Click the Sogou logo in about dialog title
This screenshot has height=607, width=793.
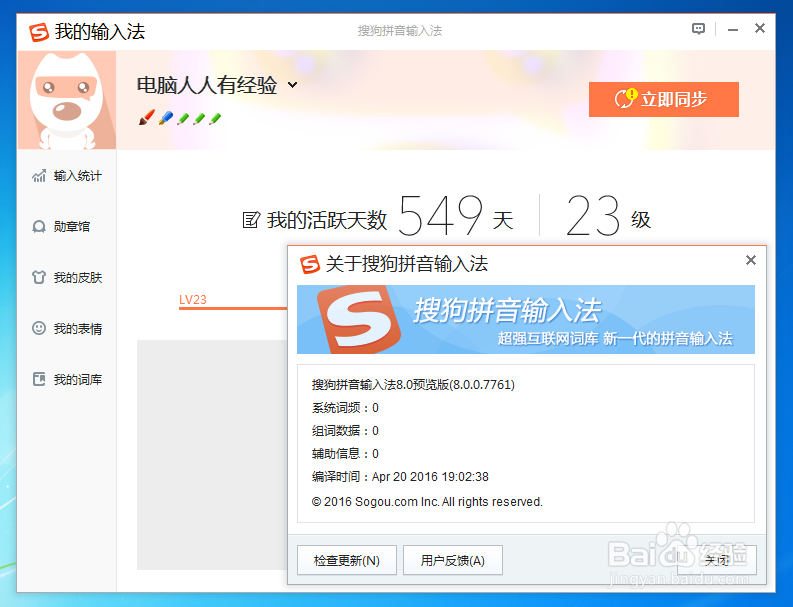[310, 264]
